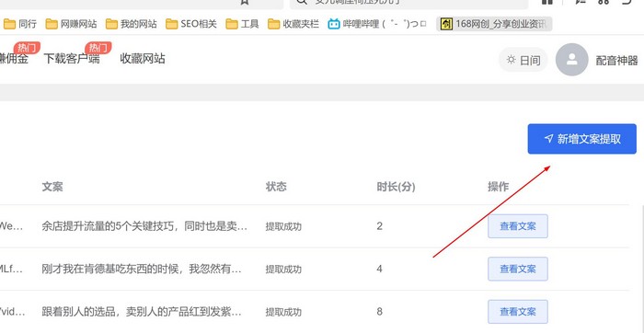The width and height of the screenshot is (644, 333).
Task: Open the 工具 bookmark folder
Action: [242, 24]
